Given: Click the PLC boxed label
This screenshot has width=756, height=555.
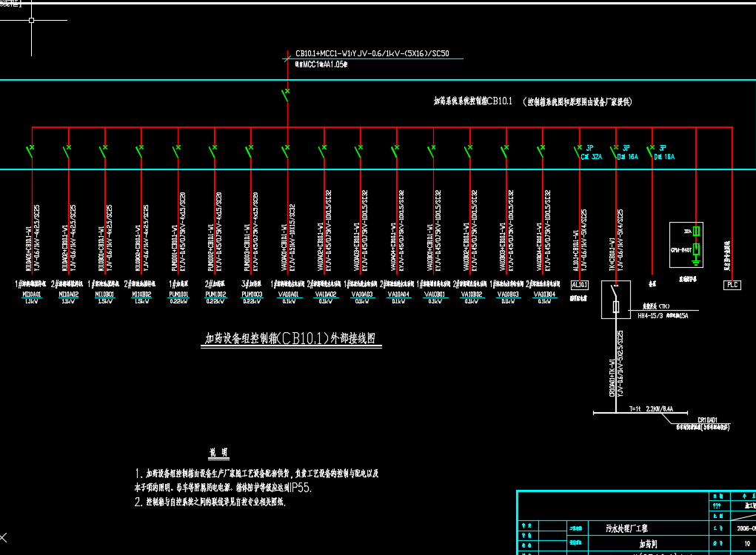Looking at the screenshot, I should pos(732,285).
